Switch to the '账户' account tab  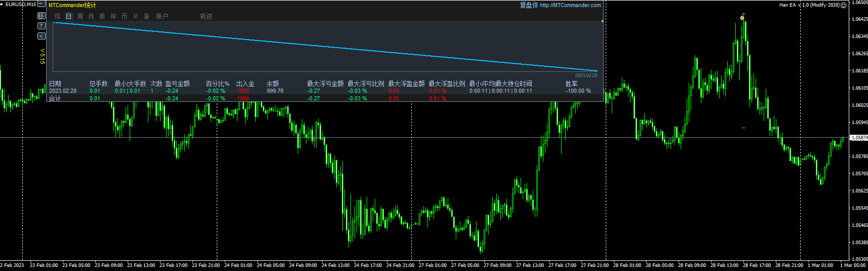click(162, 16)
